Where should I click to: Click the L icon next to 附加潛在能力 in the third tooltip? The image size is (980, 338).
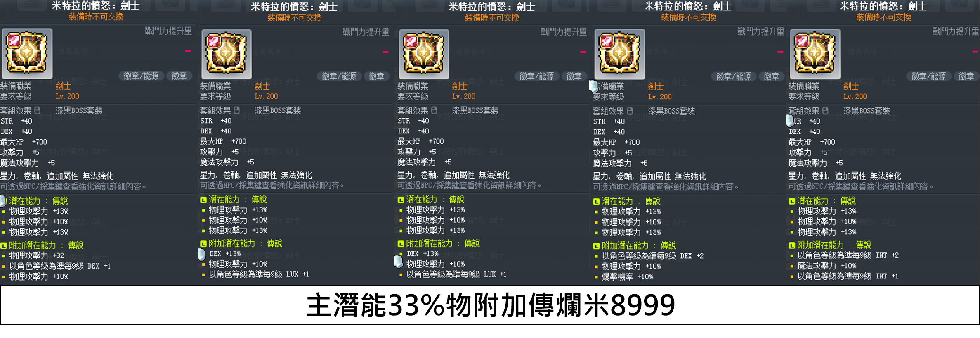tap(400, 244)
